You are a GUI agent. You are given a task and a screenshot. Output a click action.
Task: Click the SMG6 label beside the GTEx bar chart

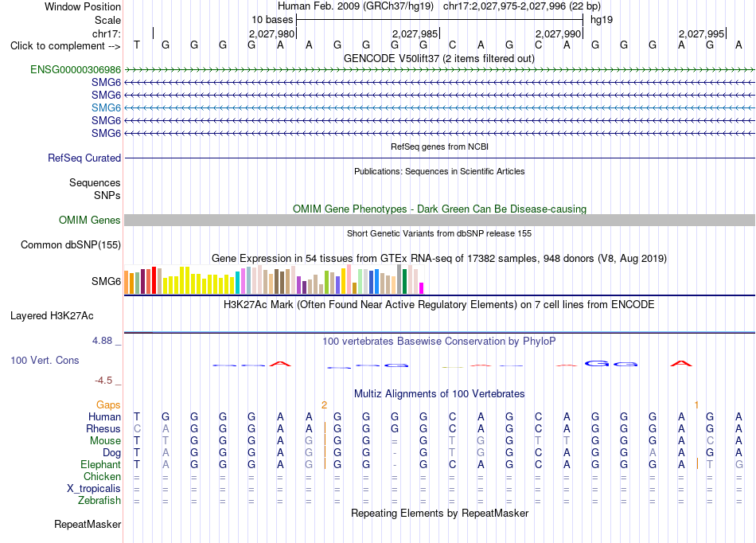(106, 281)
